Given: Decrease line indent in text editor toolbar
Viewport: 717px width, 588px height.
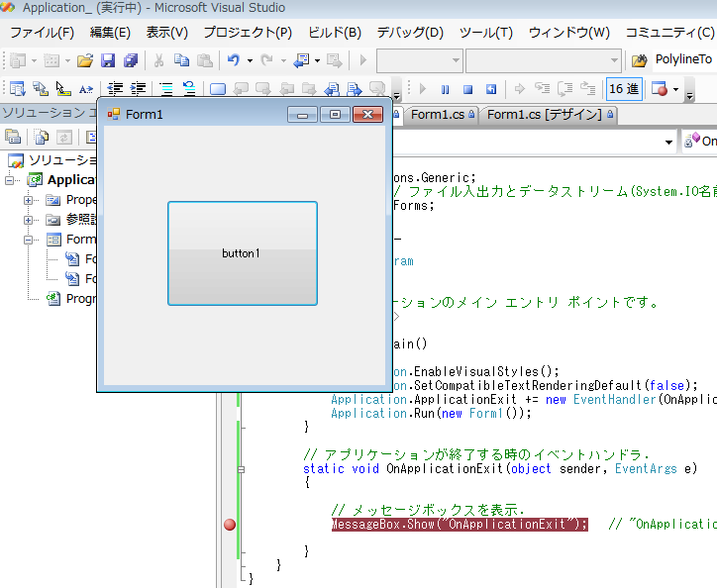Looking at the screenshot, I should click(x=115, y=89).
